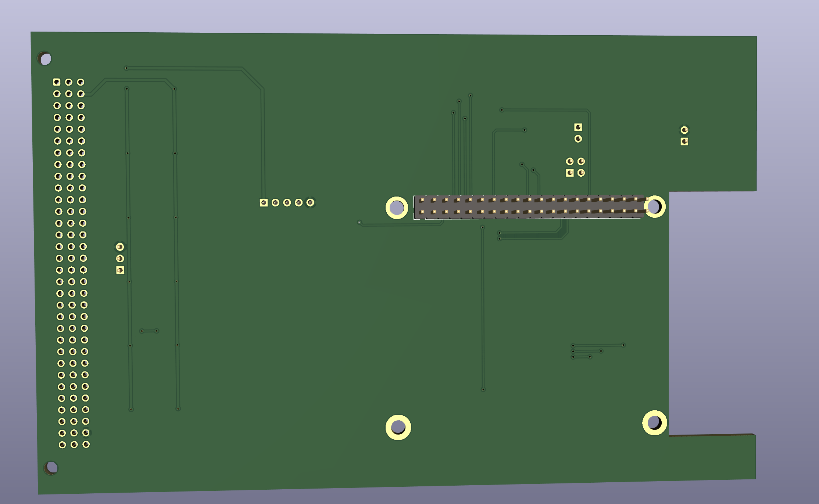819x504 pixels.
Task: Select square pin-1 pad of large left header
Action: point(57,82)
